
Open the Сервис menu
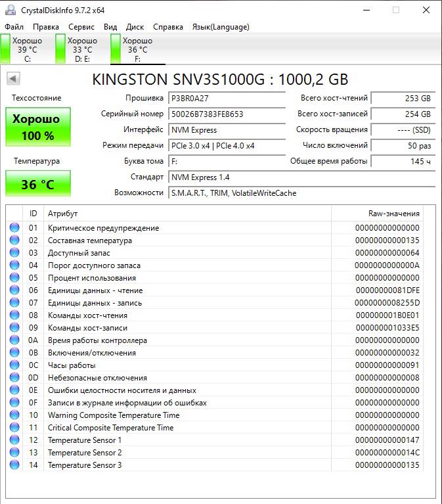(x=81, y=27)
